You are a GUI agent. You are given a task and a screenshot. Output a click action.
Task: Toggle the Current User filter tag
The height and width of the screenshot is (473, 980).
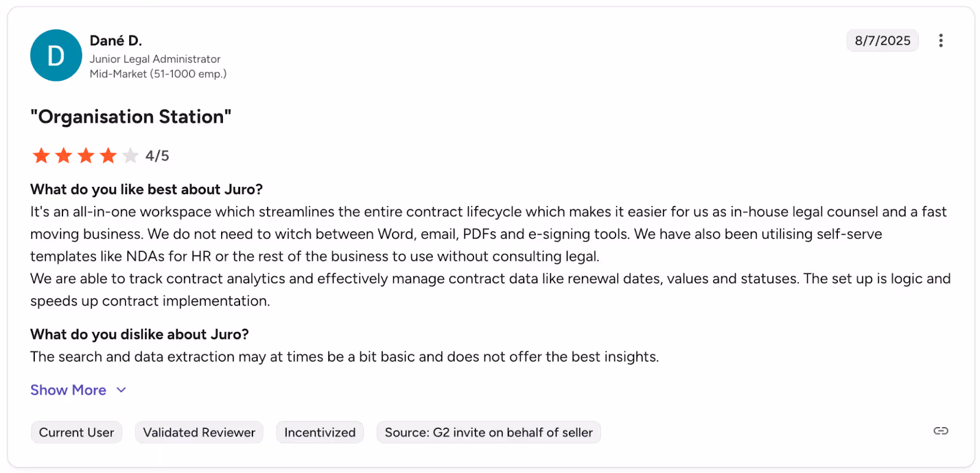tap(76, 432)
